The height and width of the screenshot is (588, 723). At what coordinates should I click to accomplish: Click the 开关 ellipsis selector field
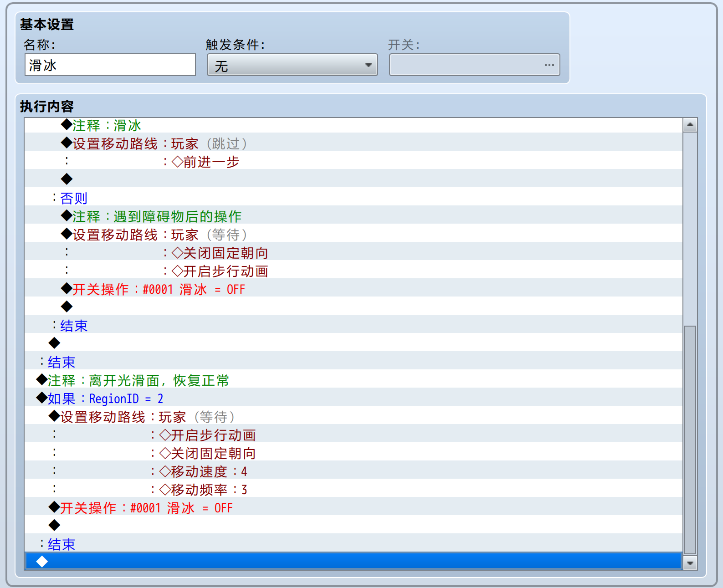(475, 65)
